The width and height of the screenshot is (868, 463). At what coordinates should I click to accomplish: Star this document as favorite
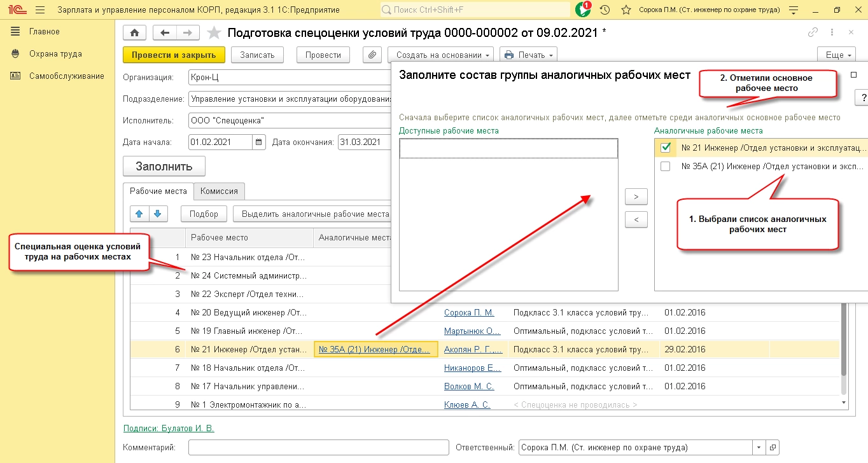point(215,33)
